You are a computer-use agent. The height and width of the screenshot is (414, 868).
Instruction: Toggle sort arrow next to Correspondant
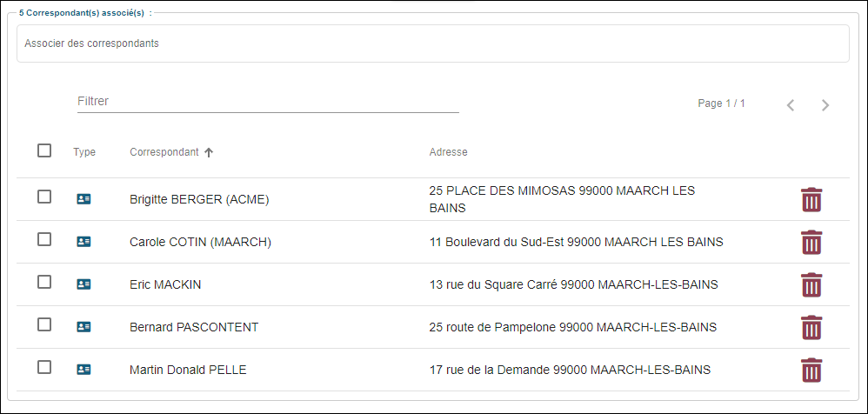tap(209, 152)
